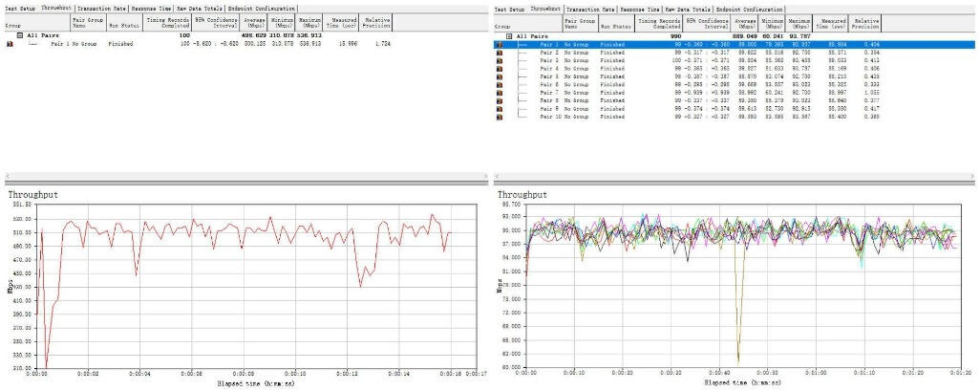Click the Pair 2 row icon in right window
The image size is (980, 391).
(x=500, y=54)
